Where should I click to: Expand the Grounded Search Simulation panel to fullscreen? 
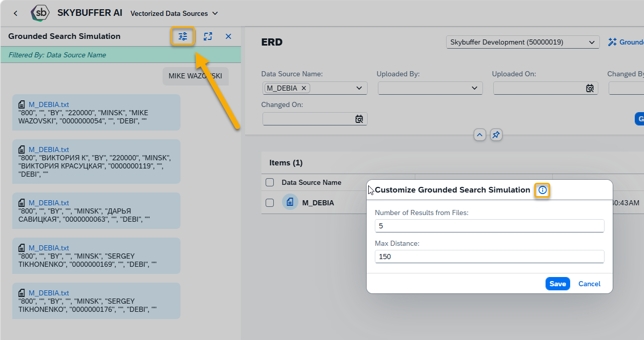click(208, 36)
